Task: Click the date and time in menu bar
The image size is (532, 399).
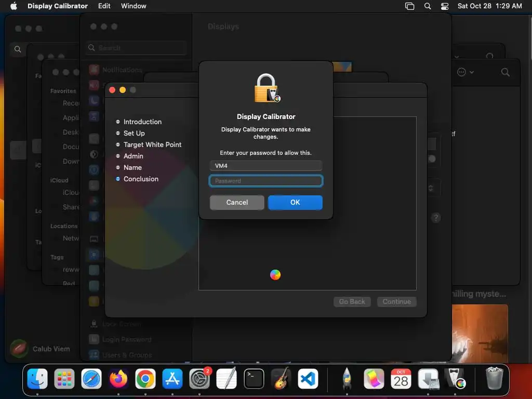Action: [489, 6]
